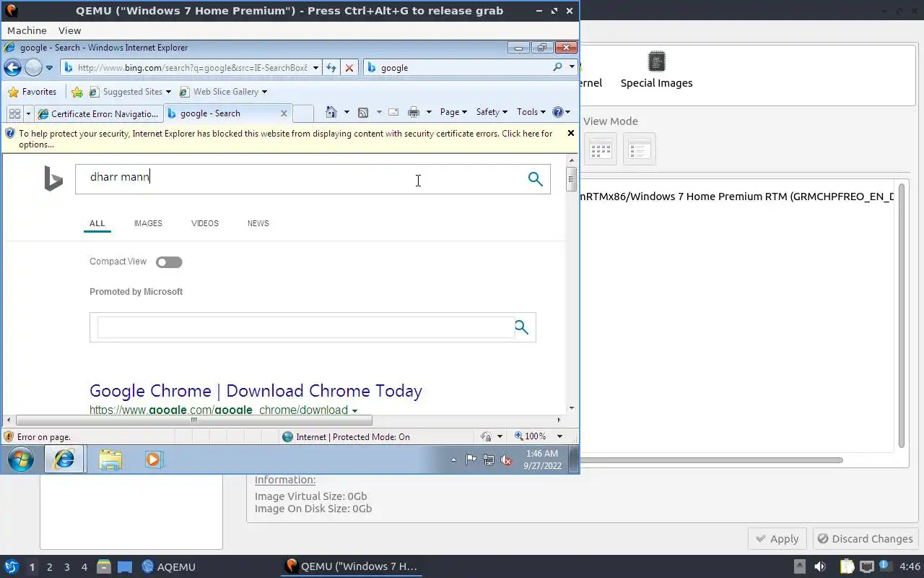Click the Forward navigation arrow in IE
The image size is (924, 578).
click(33, 67)
